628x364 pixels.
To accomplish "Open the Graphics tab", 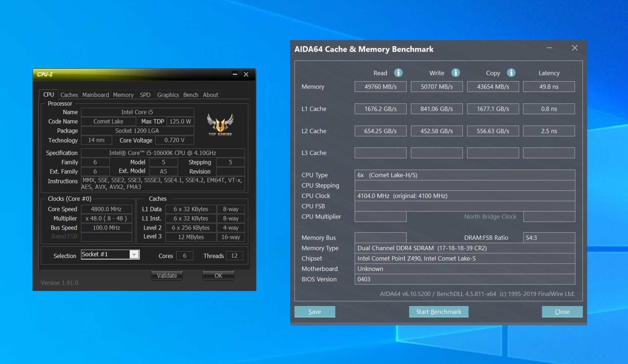I will point(168,95).
